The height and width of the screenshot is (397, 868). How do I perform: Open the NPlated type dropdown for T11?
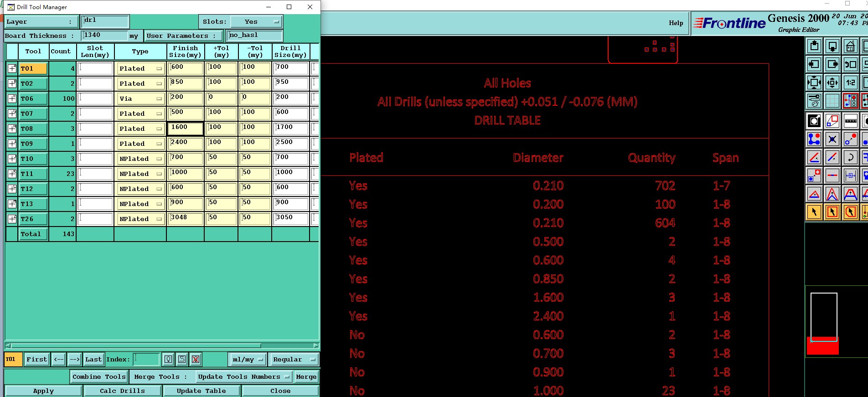coord(140,174)
